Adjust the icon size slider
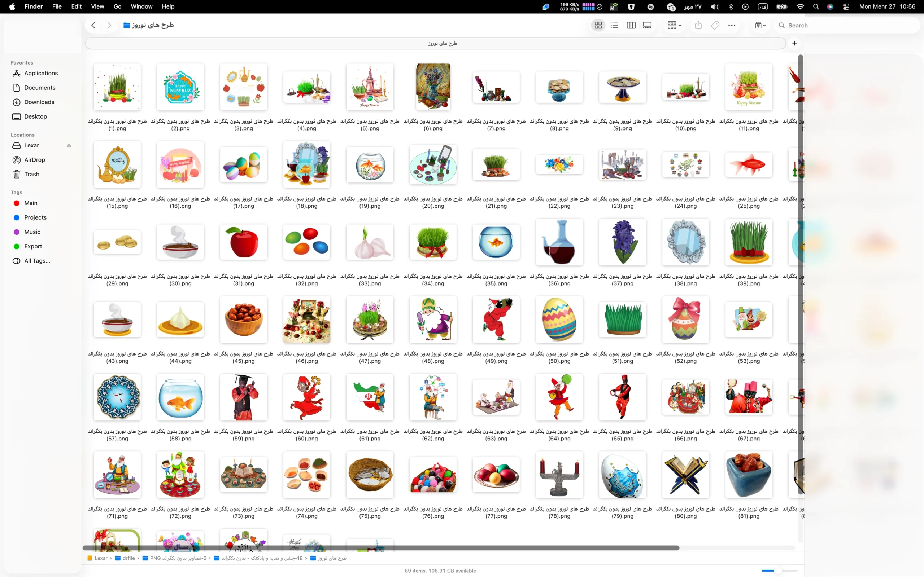This screenshot has height=577, width=924. click(x=779, y=571)
